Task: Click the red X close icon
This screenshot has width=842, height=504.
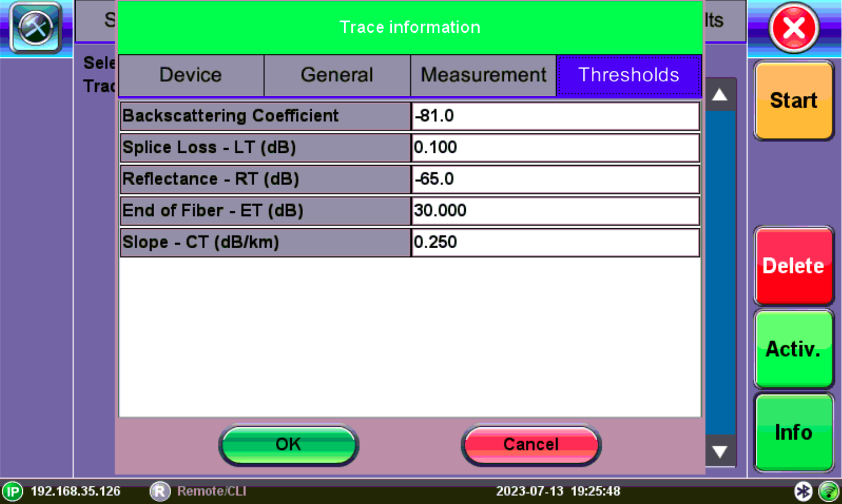Action: [793, 28]
